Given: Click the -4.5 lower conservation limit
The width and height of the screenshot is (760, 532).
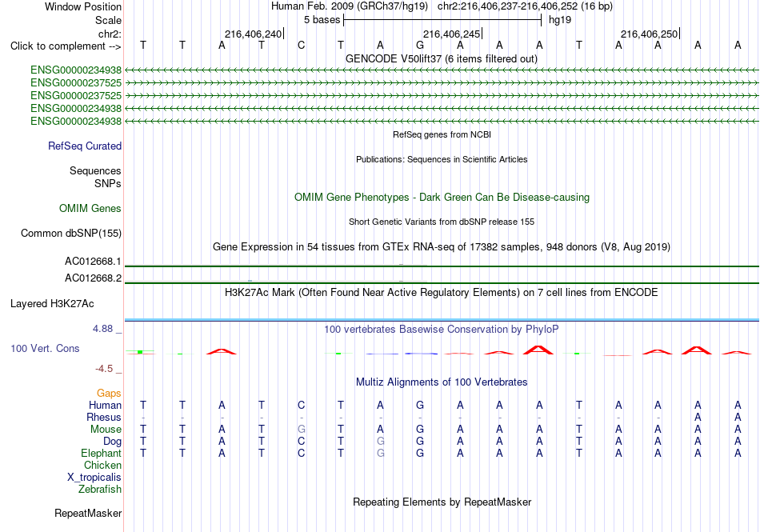Looking at the screenshot, I should 104,369.
